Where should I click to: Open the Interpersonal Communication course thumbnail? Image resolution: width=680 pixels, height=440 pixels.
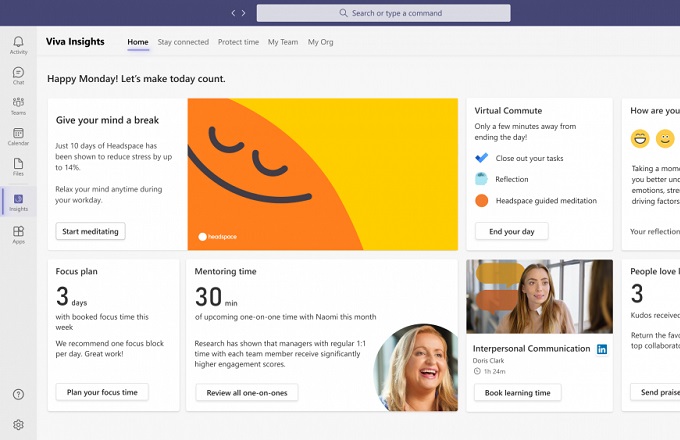click(539, 297)
